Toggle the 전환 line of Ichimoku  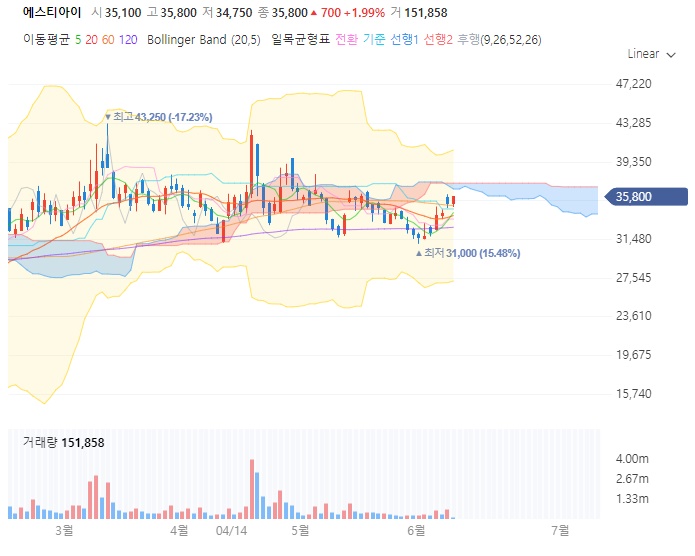point(346,40)
